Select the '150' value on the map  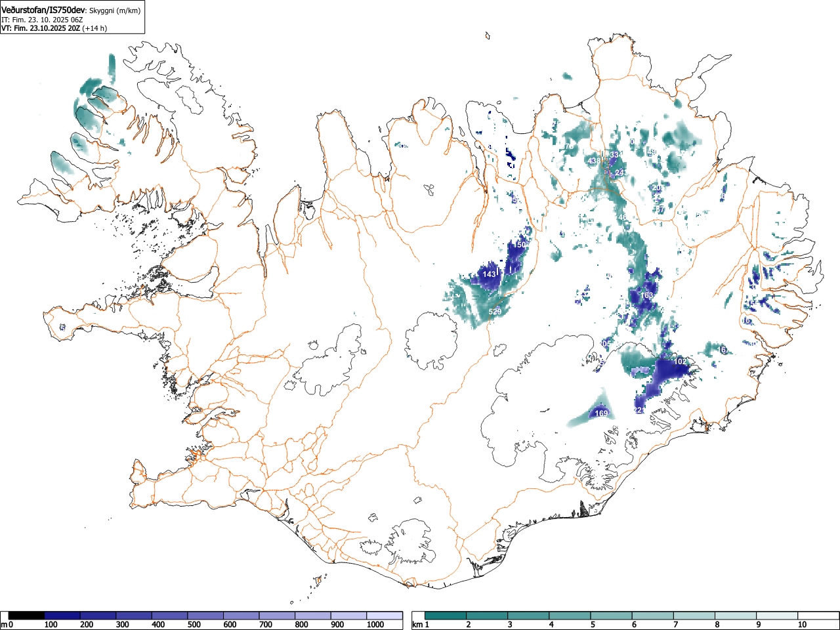point(521,244)
